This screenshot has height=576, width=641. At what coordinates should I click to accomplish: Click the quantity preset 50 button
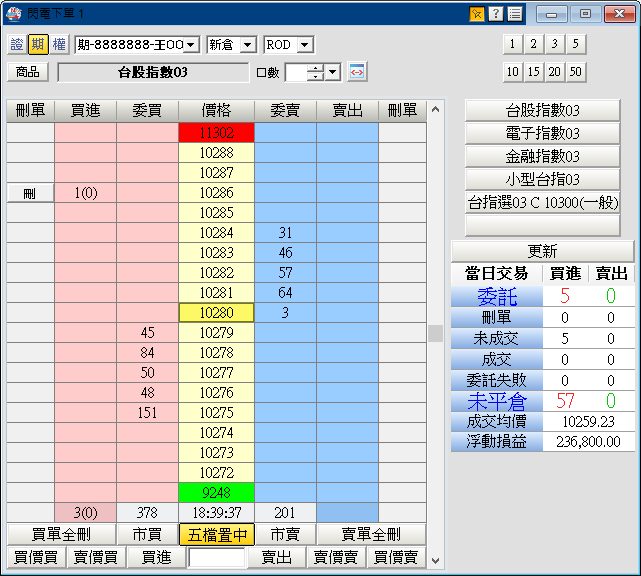click(x=575, y=72)
